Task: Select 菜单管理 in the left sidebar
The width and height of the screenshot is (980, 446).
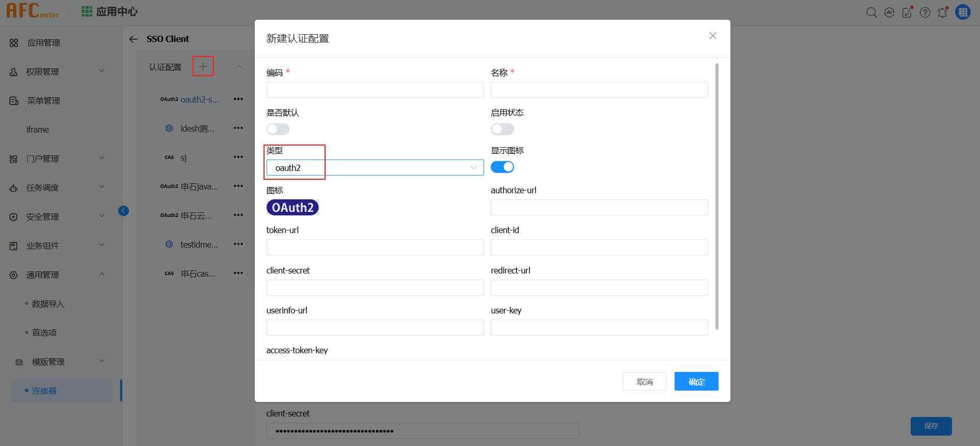Action: 43,100
